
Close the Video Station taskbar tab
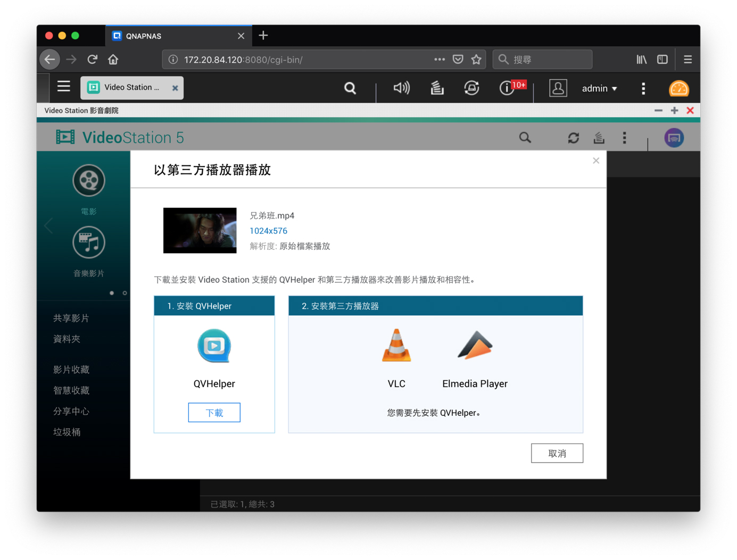point(175,88)
